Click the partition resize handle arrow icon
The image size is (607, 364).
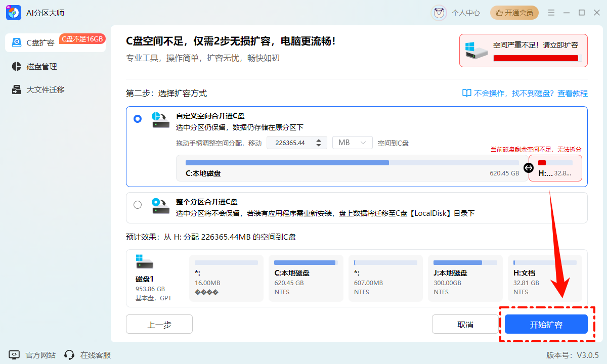tap(529, 168)
